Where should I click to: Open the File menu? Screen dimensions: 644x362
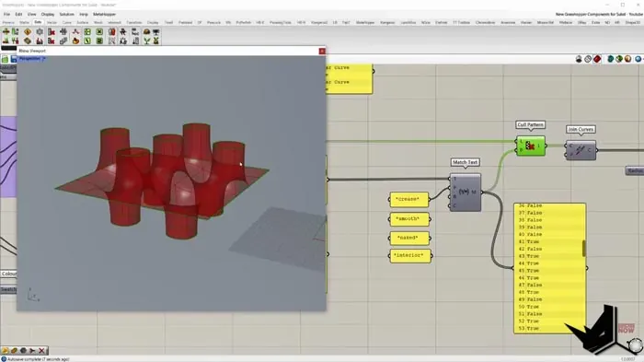click(6, 14)
